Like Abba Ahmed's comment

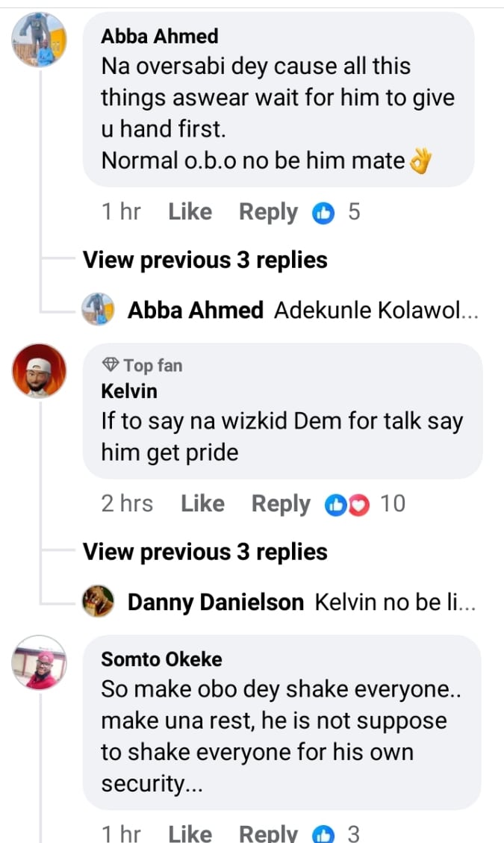(190, 213)
